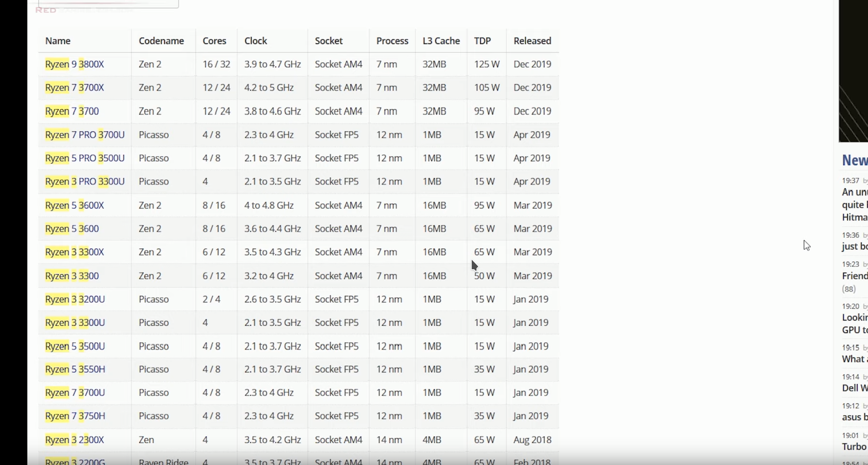Click the L3 Cache column header
This screenshot has height=465, width=868.
pyautogui.click(x=441, y=41)
